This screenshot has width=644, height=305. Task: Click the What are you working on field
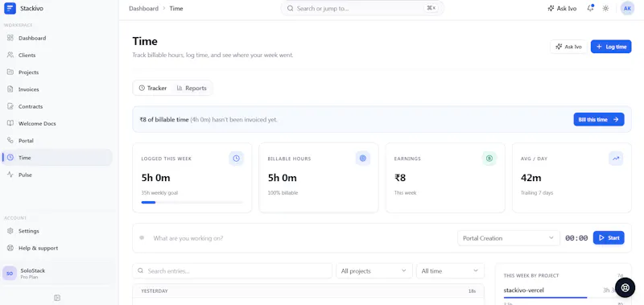coord(302,238)
